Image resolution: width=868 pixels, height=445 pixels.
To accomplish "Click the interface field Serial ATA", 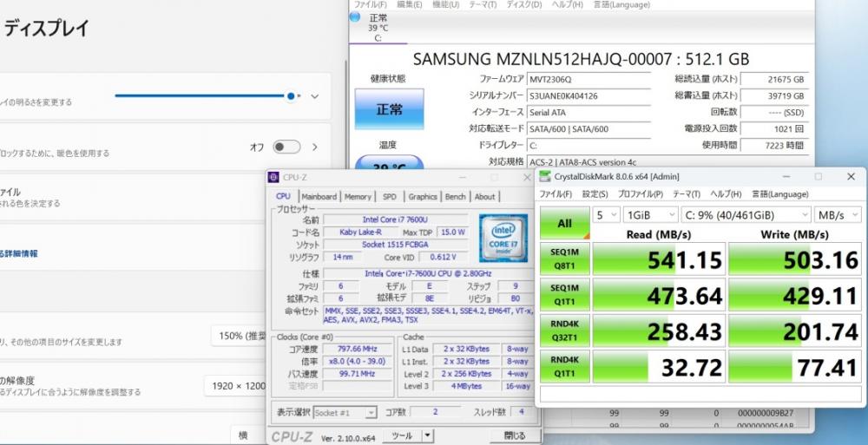I will point(589,113).
